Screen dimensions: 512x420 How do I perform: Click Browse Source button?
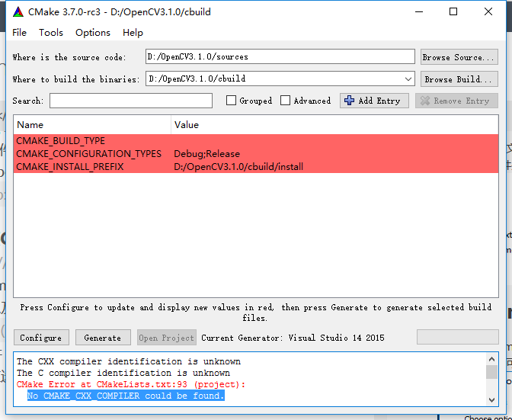pos(459,57)
